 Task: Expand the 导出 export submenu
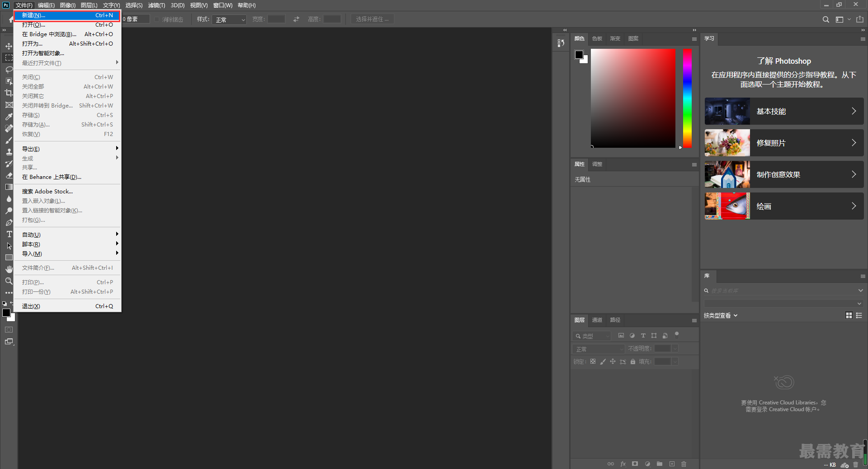(x=67, y=149)
